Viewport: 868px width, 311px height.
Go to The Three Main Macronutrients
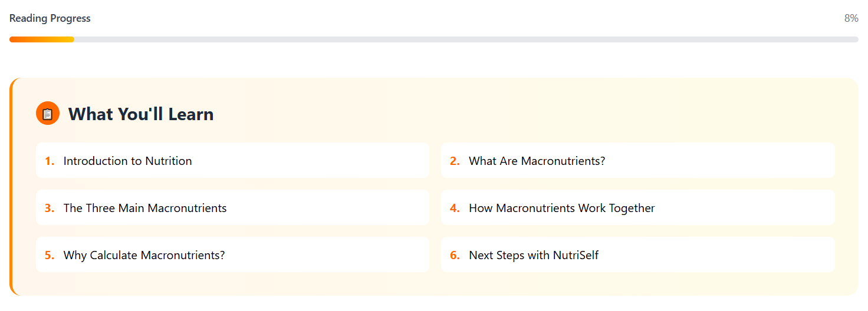click(145, 208)
